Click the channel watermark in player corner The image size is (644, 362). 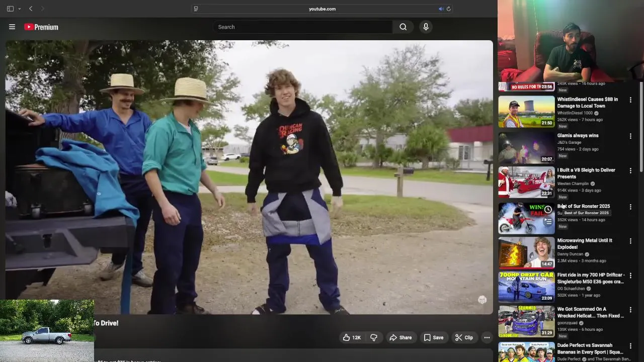(x=482, y=300)
